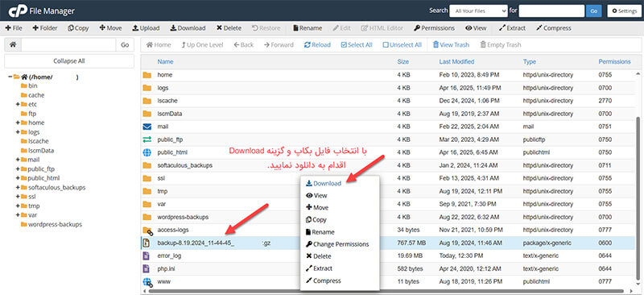Select the php.ini file row
Screen dimensions: 644x295
(x=388, y=268)
